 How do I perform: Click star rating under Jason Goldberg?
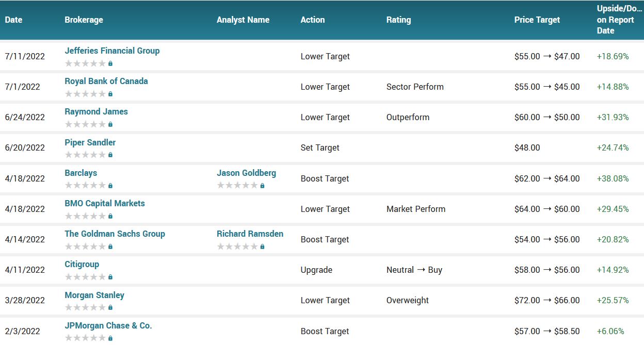(x=237, y=186)
